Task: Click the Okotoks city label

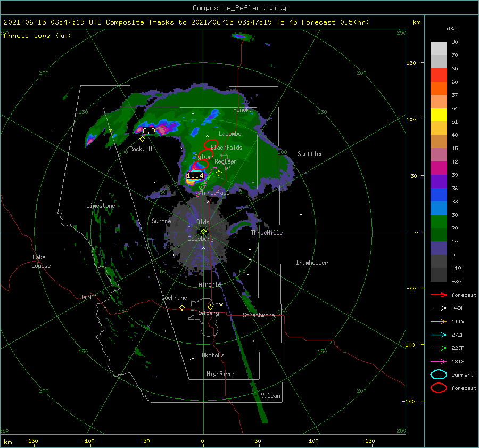Action: pyautogui.click(x=213, y=355)
